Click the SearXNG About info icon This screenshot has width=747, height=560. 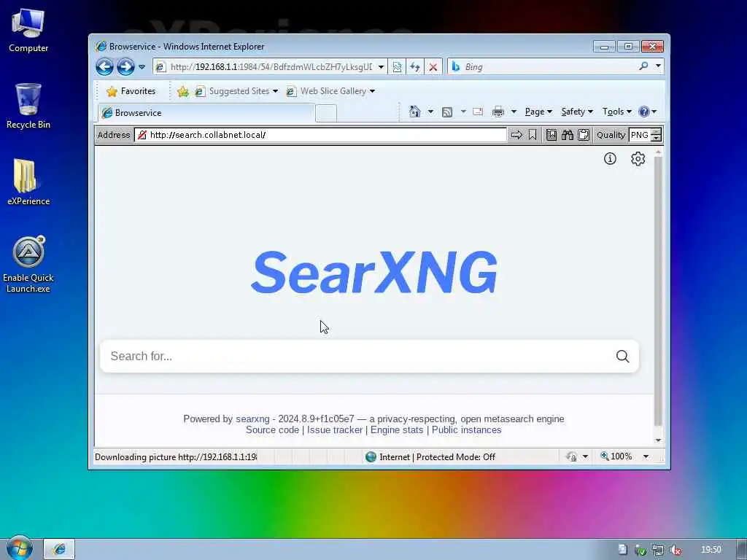coord(611,158)
